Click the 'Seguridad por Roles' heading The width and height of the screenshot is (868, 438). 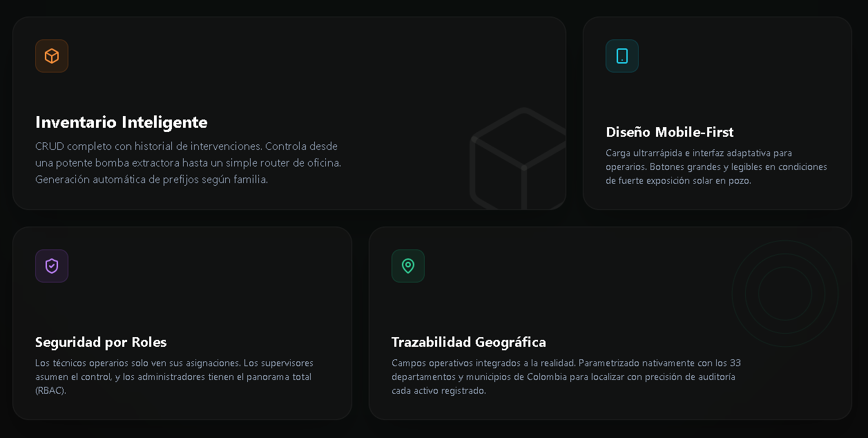(101, 342)
